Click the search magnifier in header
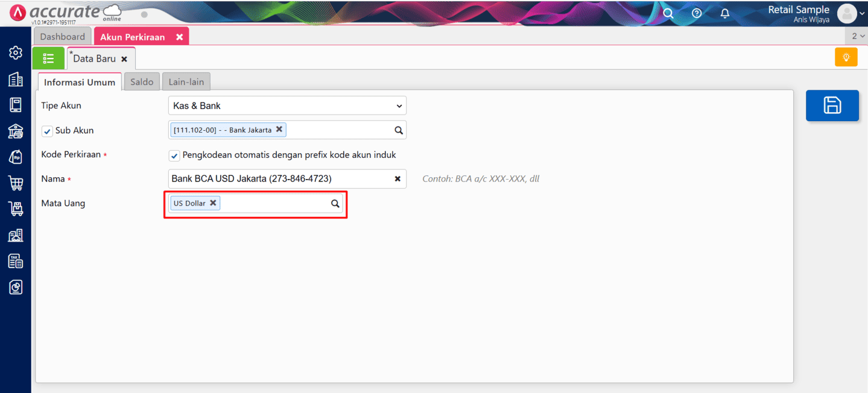The width and height of the screenshot is (868, 393). click(668, 13)
